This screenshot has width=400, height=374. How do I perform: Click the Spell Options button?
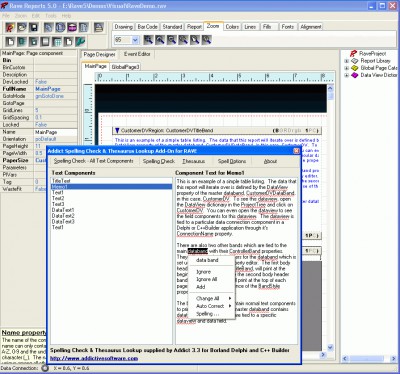232,161
